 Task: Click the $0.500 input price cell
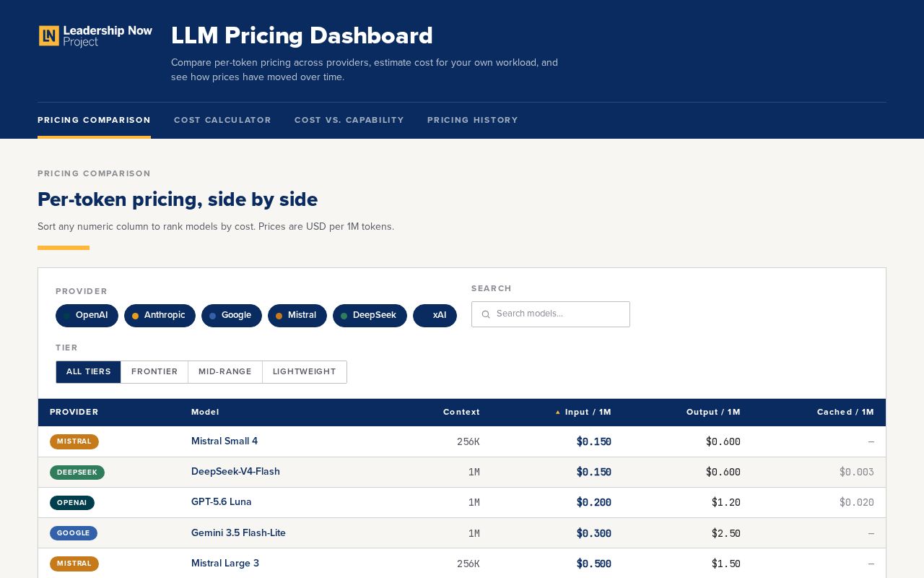[593, 564]
